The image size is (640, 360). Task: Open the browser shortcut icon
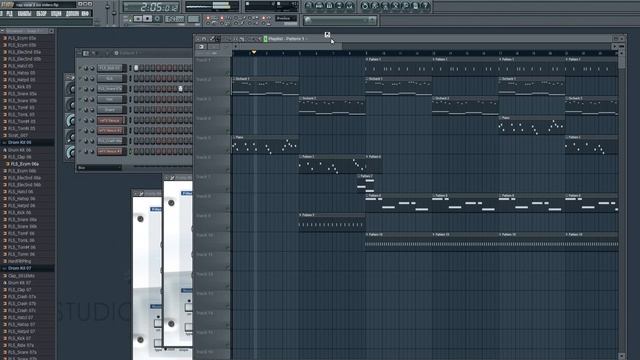tap(339, 6)
